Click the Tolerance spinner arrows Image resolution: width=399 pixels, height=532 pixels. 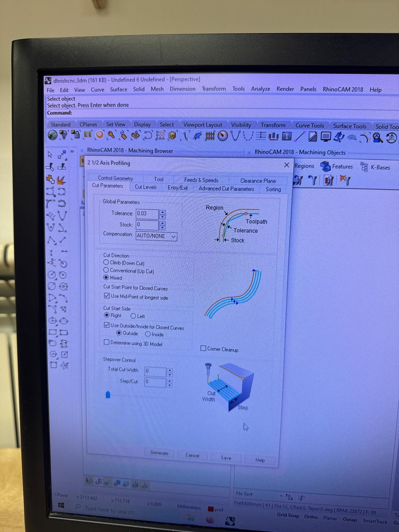pyautogui.click(x=162, y=214)
